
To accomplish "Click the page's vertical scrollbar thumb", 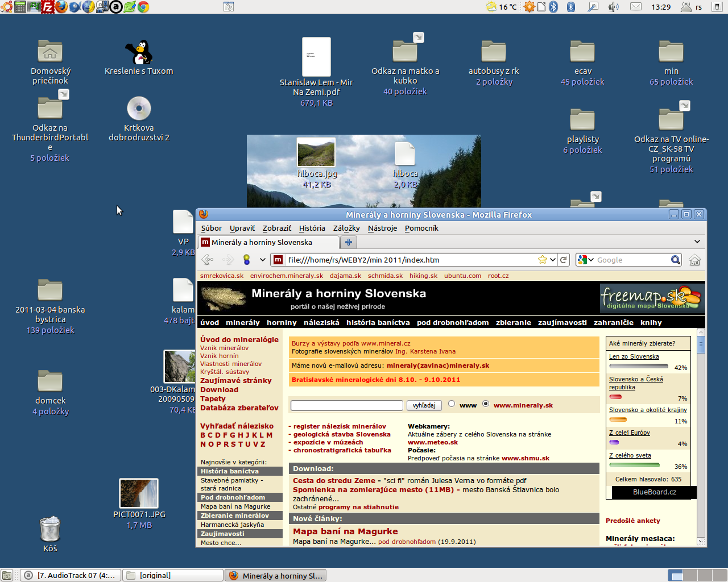I will coord(701,344).
